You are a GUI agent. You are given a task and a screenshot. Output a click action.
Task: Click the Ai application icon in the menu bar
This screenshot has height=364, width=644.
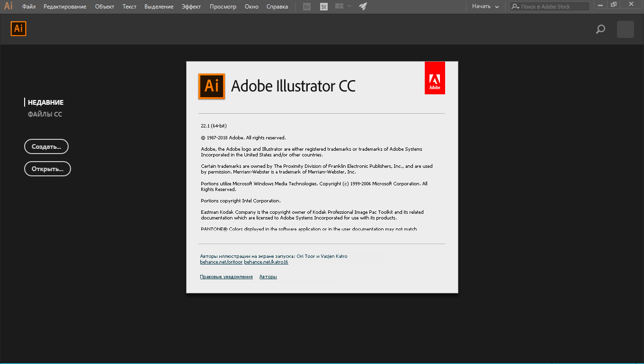coord(9,6)
